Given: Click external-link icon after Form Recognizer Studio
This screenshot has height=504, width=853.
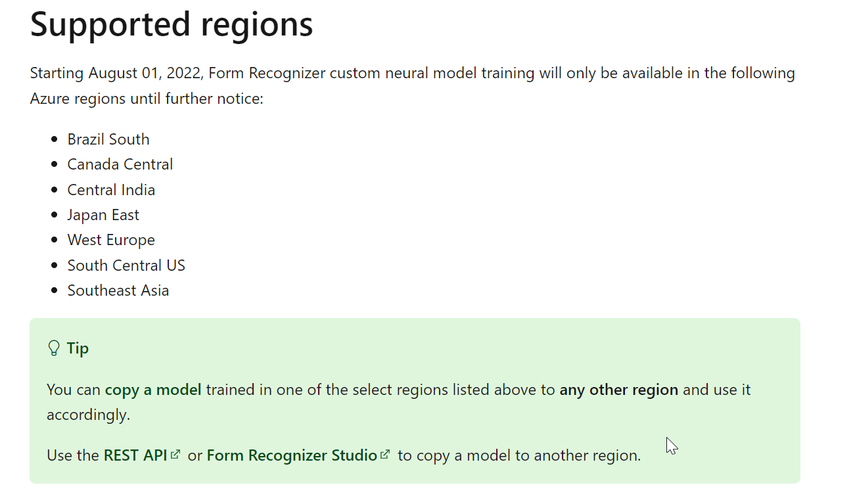Looking at the screenshot, I should click(x=385, y=454).
